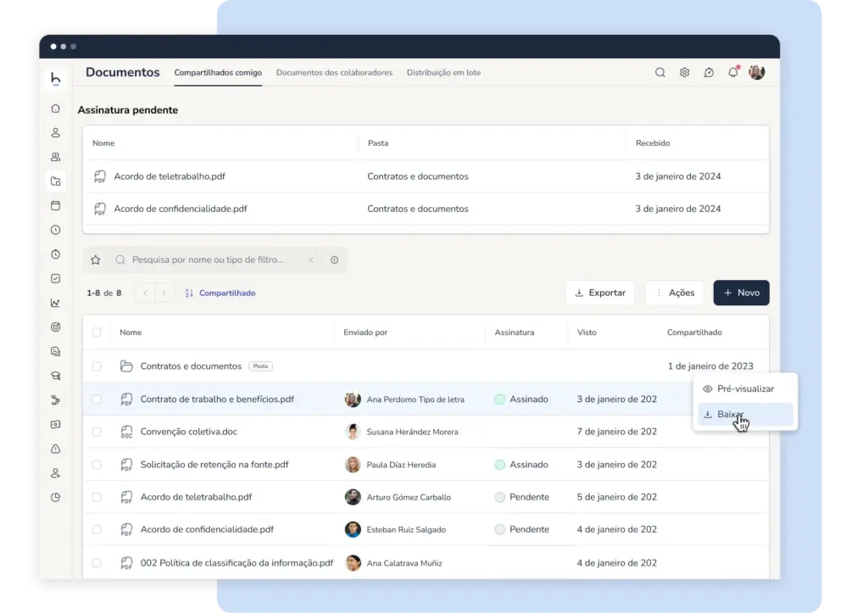Check 002 Política de classificação checkbox

pos(97,563)
